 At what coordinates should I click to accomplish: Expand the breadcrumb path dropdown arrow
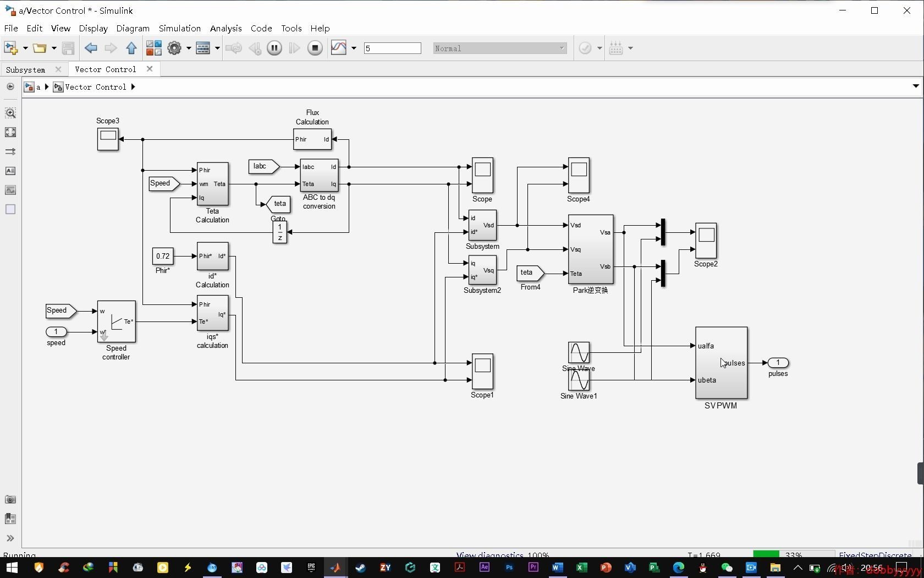(916, 86)
